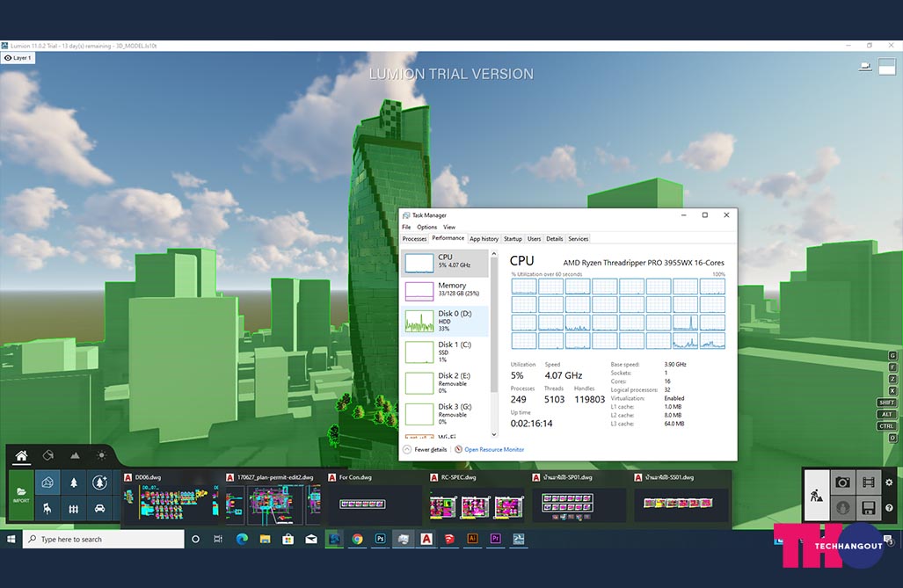This screenshot has height=588, width=903.
Task: Select Disk 1 (C:) SSD in the sidebar
Action: [445, 352]
